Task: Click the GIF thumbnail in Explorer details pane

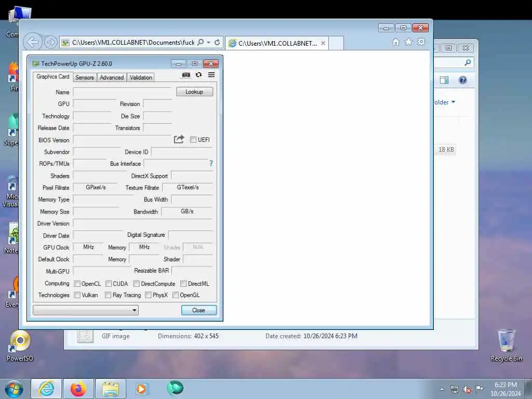Action: pyautogui.click(x=85, y=336)
